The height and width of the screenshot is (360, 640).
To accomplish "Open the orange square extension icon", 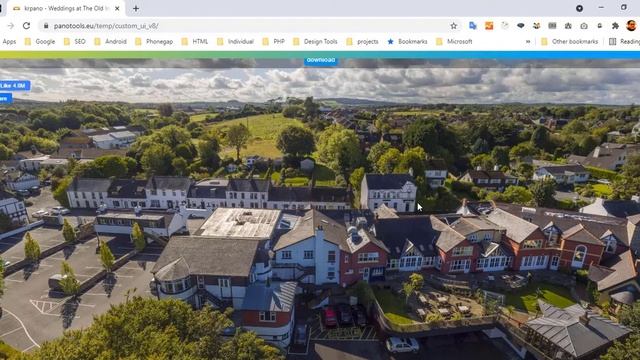I will coord(489,26).
